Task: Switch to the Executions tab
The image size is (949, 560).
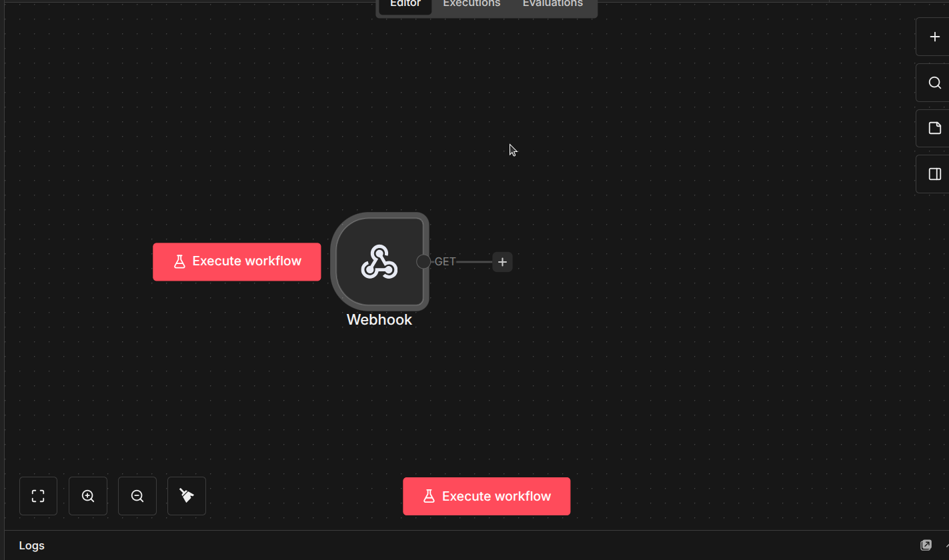Action: (471, 4)
